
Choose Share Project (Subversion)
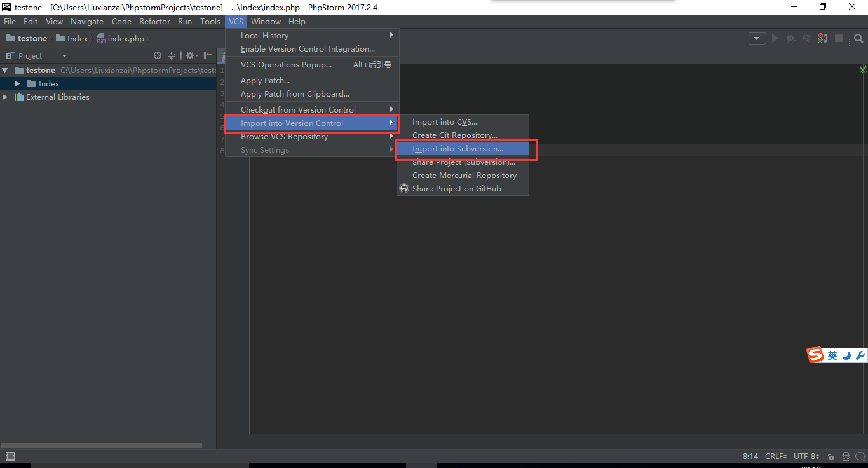[463, 162]
